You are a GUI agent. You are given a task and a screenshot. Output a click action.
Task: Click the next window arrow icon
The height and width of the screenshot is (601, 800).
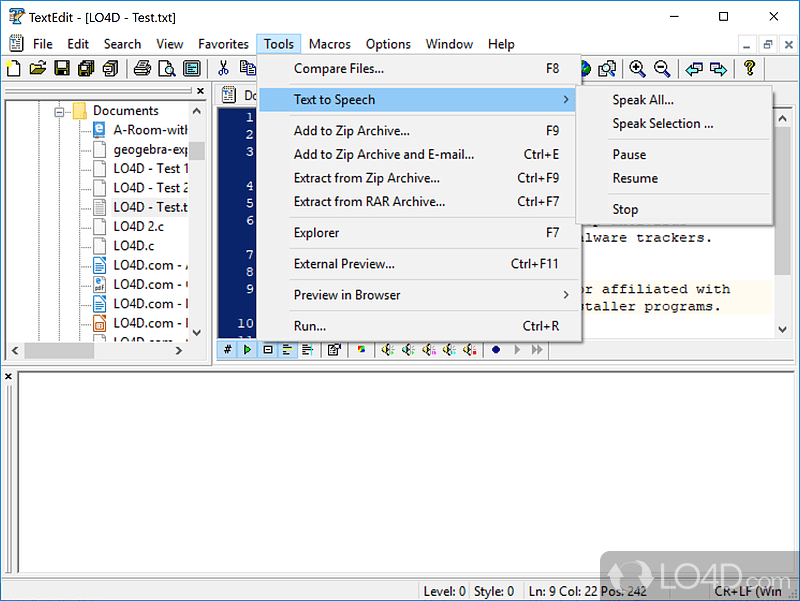(x=718, y=68)
